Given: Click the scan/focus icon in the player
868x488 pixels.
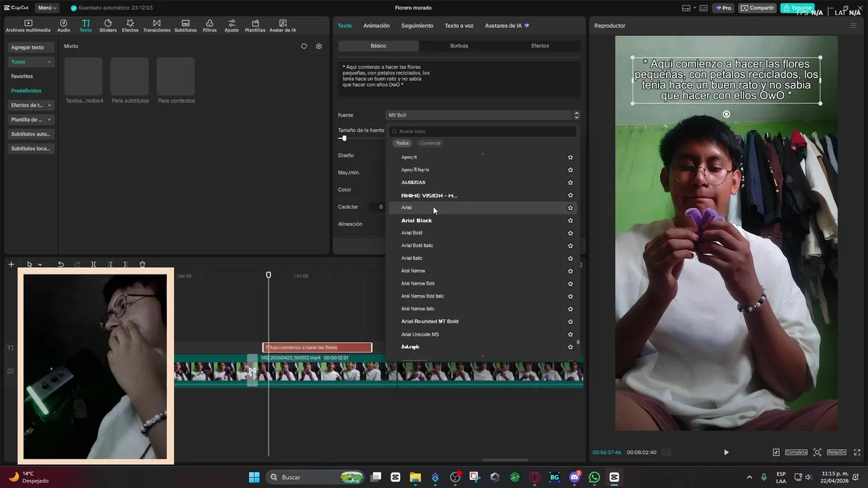Looking at the screenshot, I should pyautogui.click(x=817, y=452).
